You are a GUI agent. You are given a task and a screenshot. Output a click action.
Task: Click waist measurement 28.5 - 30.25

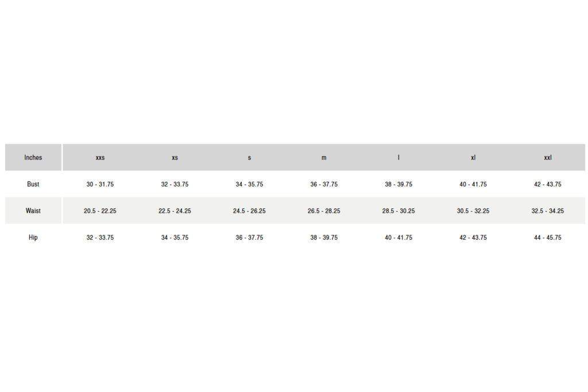(399, 211)
